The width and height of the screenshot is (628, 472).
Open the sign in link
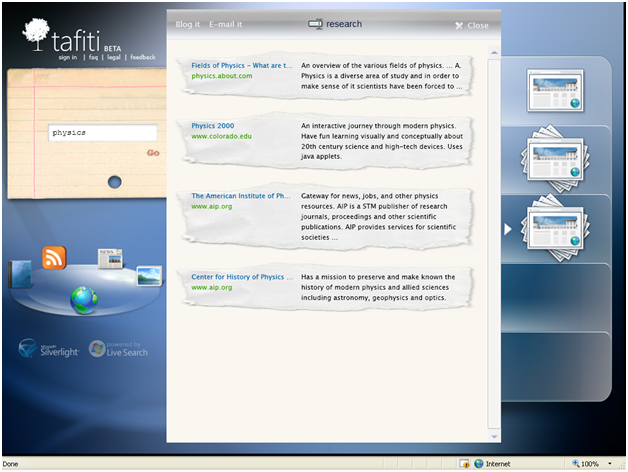click(68, 57)
